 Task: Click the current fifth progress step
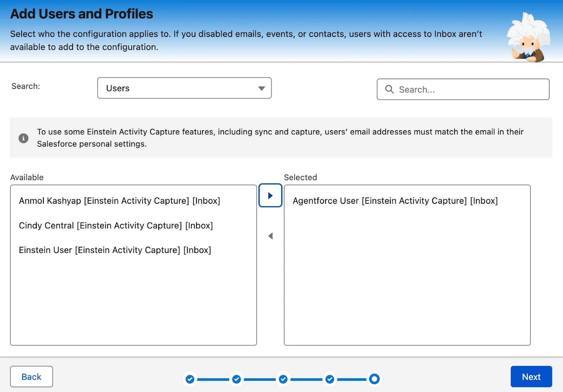pyautogui.click(x=374, y=379)
